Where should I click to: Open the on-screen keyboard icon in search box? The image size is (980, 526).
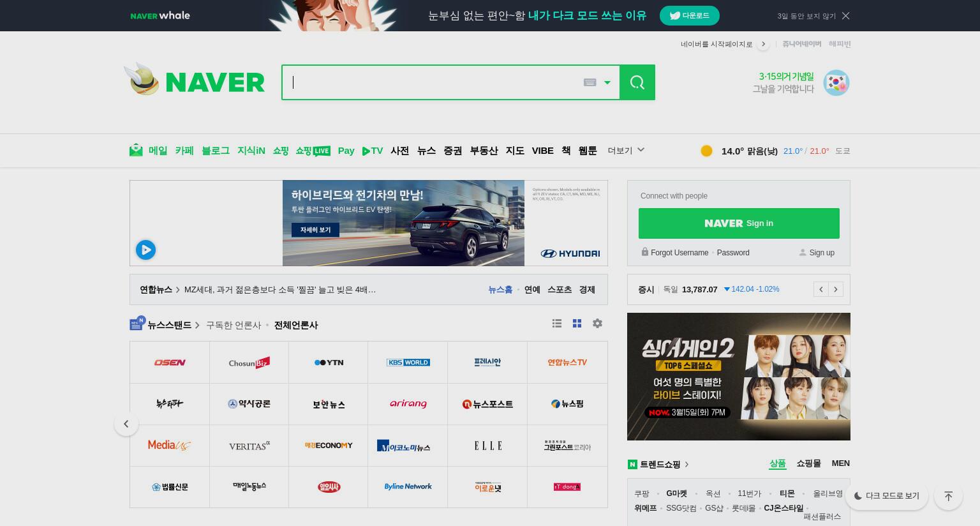click(590, 82)
